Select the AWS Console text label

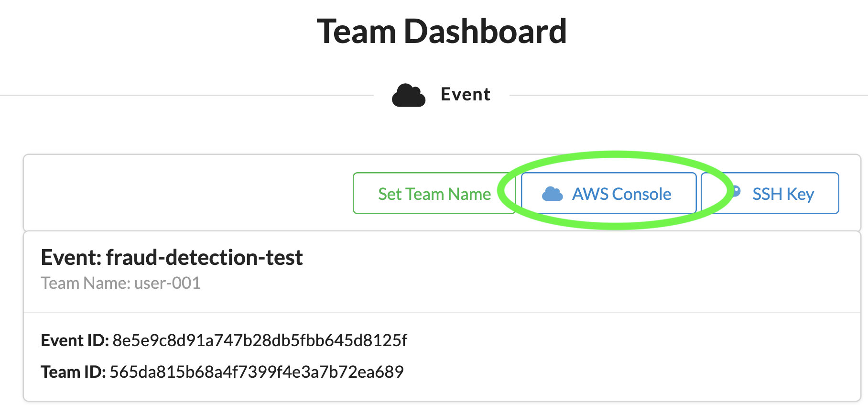pos(621,194)
